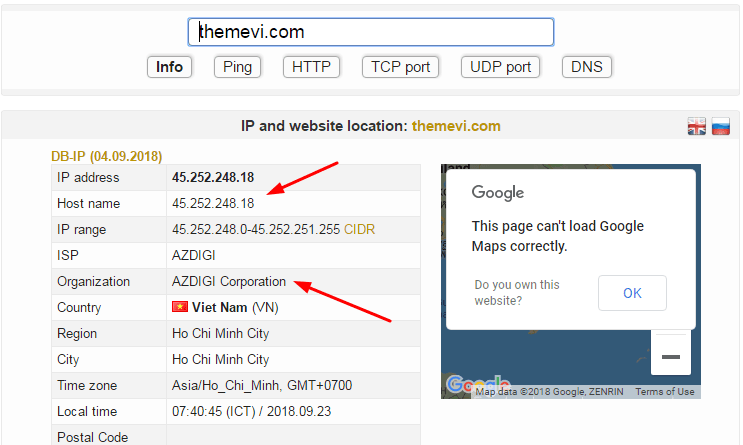Open the UDP port check

tap(500, 67)
